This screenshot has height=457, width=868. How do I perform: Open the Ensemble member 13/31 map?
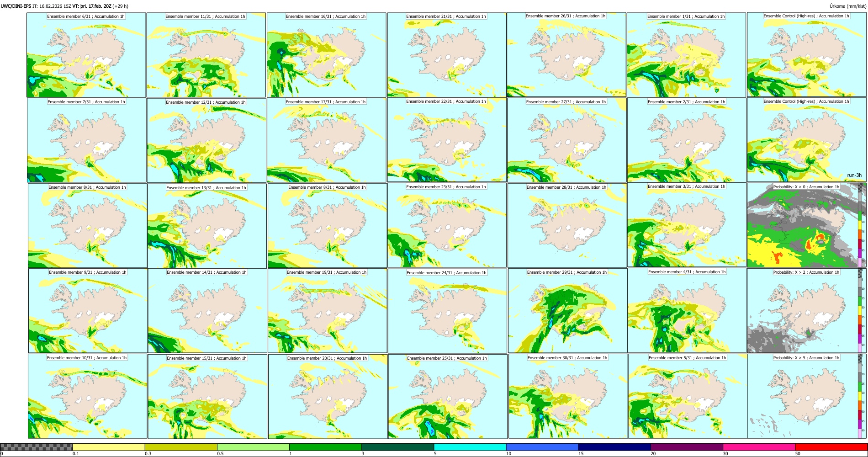(207, 226)
